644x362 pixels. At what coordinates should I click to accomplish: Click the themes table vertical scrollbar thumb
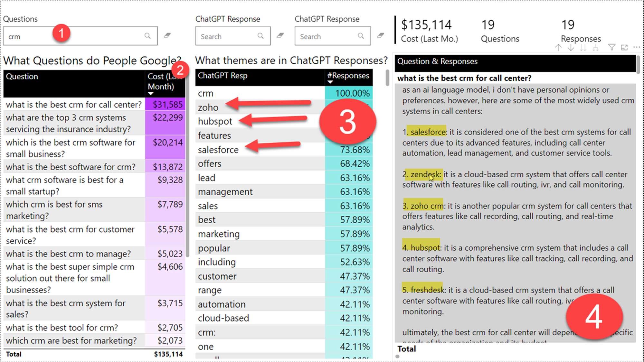(x=387, y=78)
